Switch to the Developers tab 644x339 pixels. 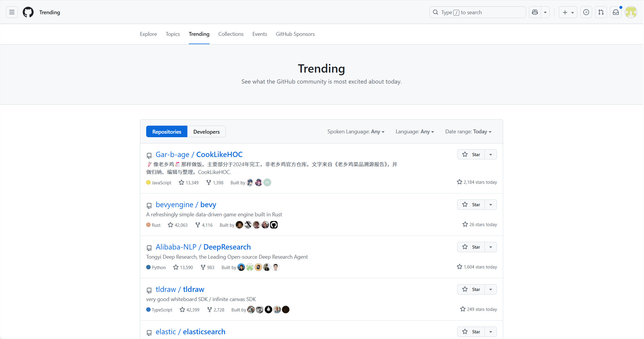tap(206, 132)
